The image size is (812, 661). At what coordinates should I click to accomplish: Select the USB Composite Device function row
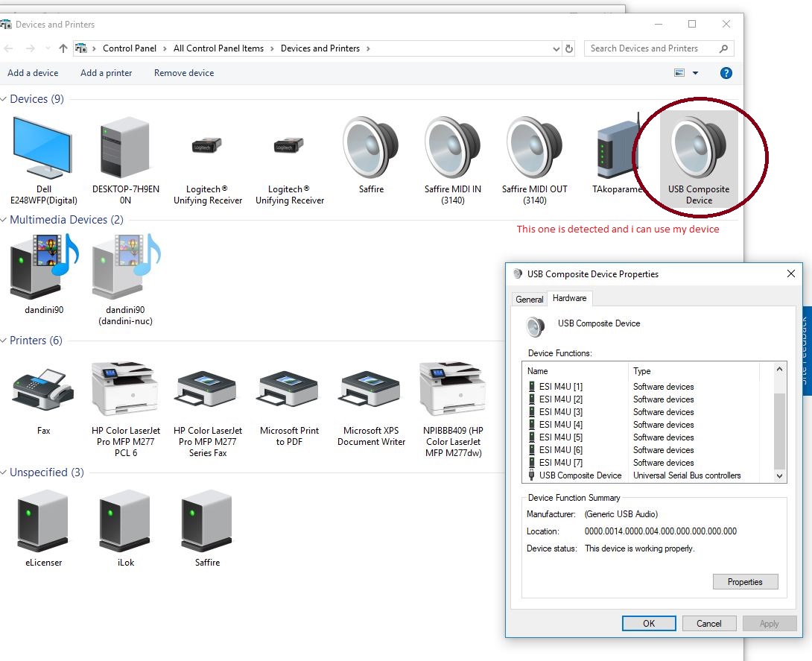tap(641, 475)
